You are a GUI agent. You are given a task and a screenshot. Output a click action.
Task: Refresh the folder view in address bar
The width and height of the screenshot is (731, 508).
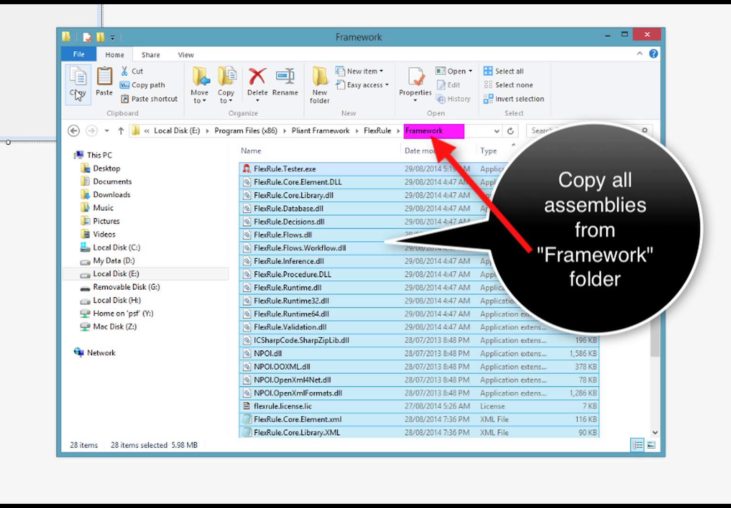(x=510, y=131)
